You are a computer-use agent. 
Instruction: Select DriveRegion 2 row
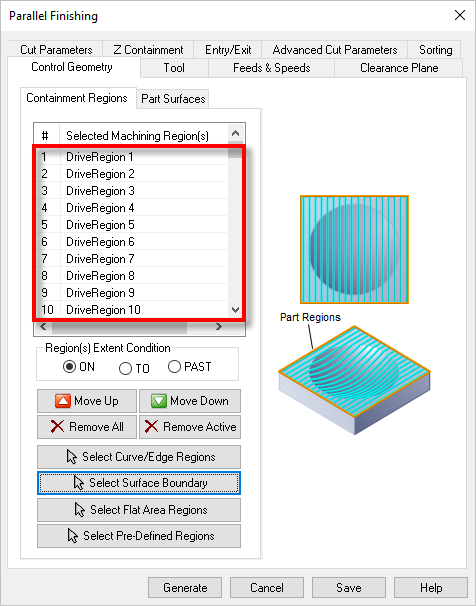[x=131, y=174]
